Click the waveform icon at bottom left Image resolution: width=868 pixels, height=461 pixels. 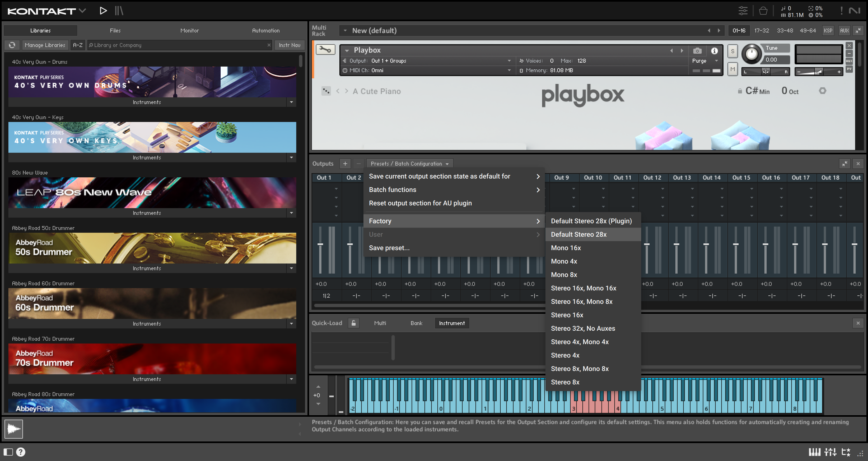[x=14, y=429]
